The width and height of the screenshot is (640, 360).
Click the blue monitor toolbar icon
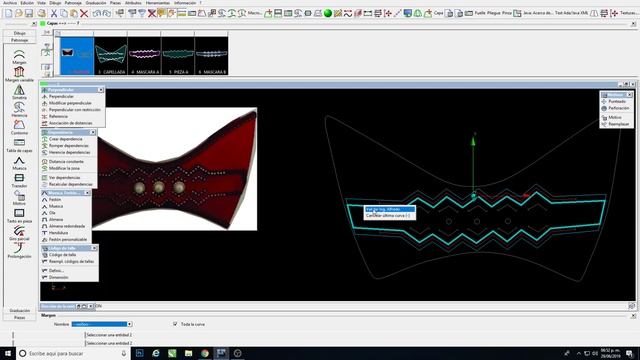coord(407,13)
